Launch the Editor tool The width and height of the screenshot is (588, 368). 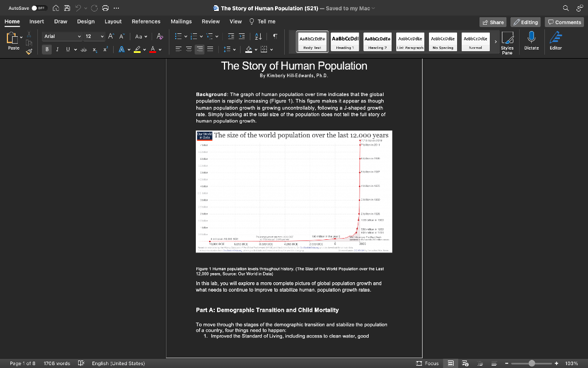(x=555, y=41)
